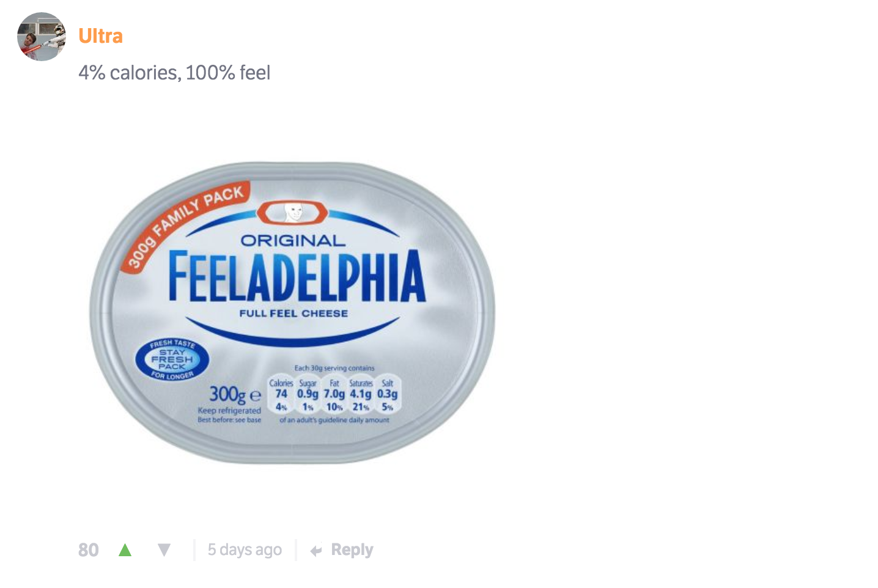Open Ultra's profile avatar picture
Screen dimensions: 878x588
[x=42, y=37]
